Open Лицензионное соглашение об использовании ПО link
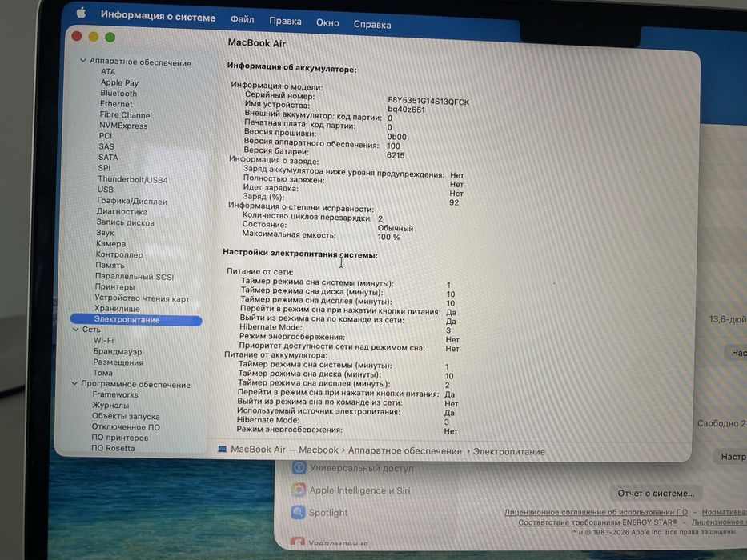747x560 pixels. pyautogui.click(x=596, y=512)
